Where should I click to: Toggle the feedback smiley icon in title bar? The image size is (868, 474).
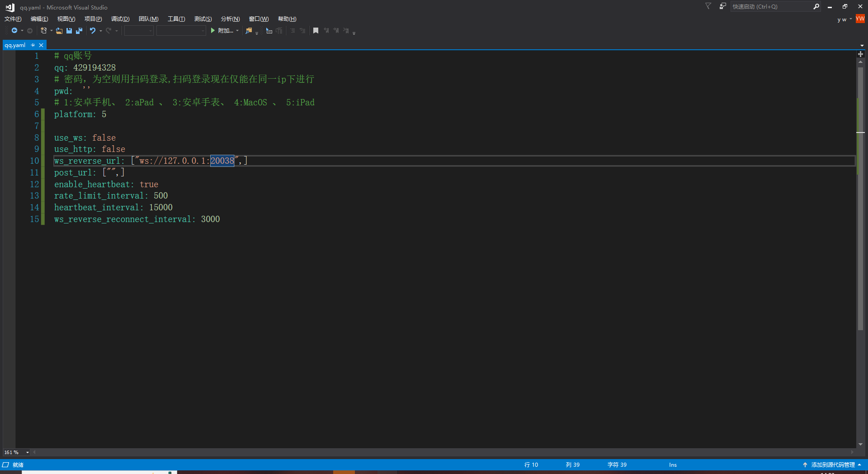722,6
